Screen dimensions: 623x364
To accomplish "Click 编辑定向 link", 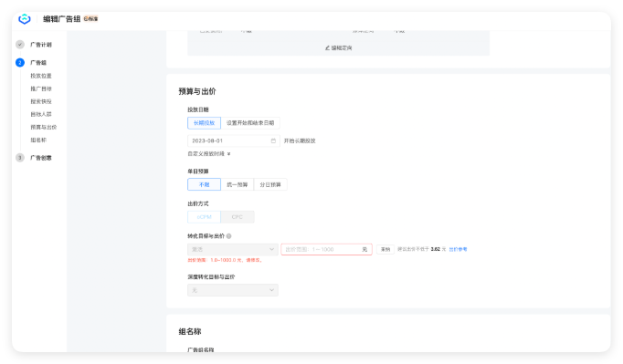I will 339,48.
